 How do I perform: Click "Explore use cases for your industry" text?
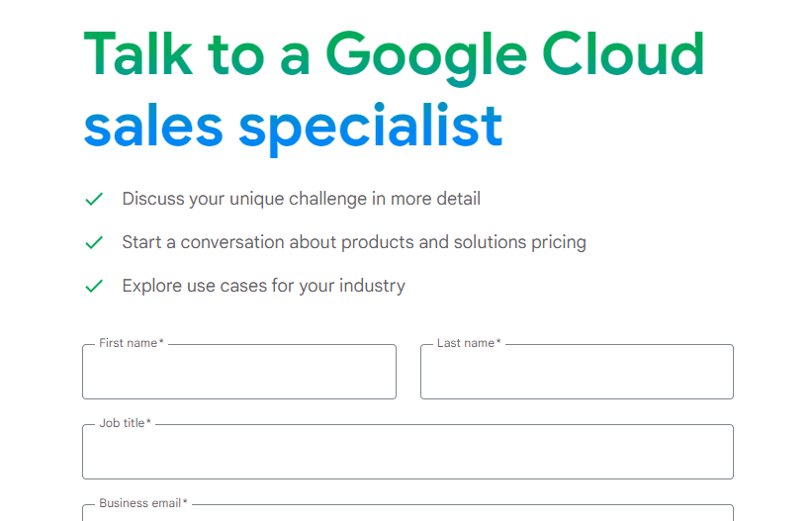(x=264, y=286)
